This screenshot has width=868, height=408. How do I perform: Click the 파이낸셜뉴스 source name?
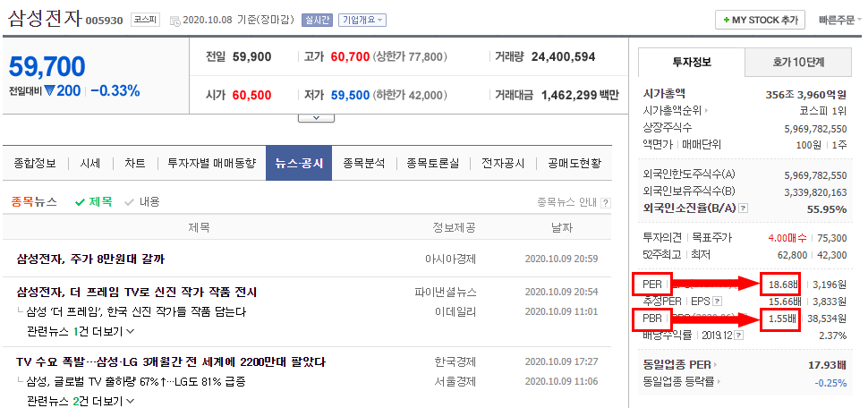[x=446, y=292]
